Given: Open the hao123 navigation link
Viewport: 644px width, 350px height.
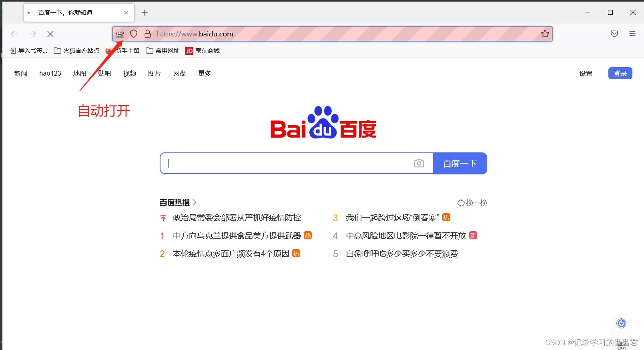Looking at the screenshot, I should [x=50, y=74].
